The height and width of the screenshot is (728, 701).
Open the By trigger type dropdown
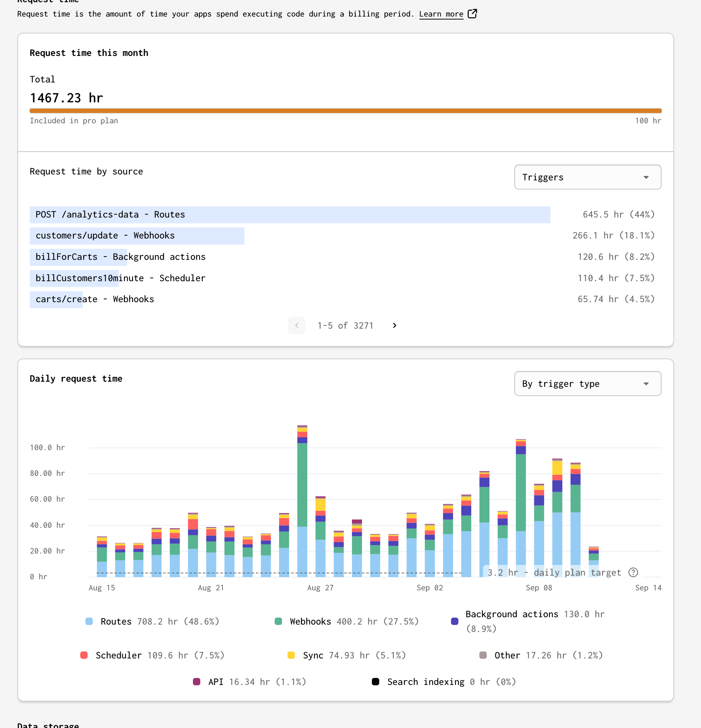[587, 384]
